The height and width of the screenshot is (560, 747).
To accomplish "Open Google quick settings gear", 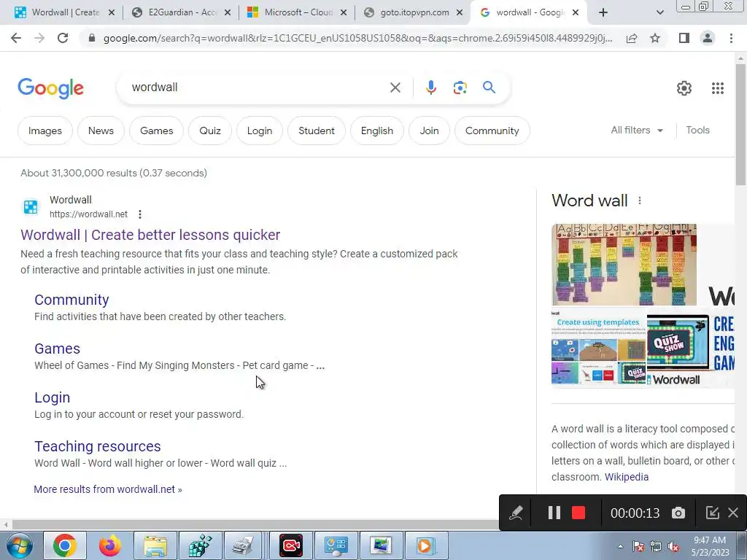I will coord(684,88).
